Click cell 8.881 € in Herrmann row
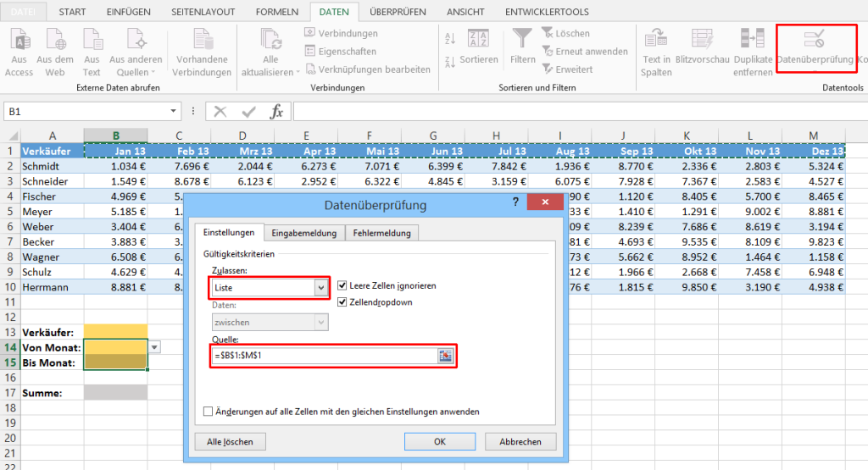The image size is (868, 470). click(115, 287)
